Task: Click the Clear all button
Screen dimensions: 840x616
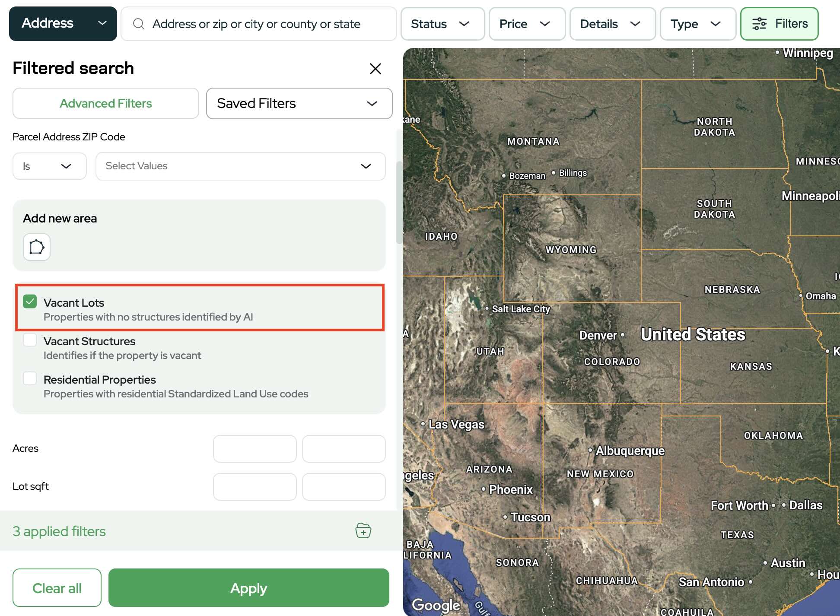Action: [x=57, y=587]
